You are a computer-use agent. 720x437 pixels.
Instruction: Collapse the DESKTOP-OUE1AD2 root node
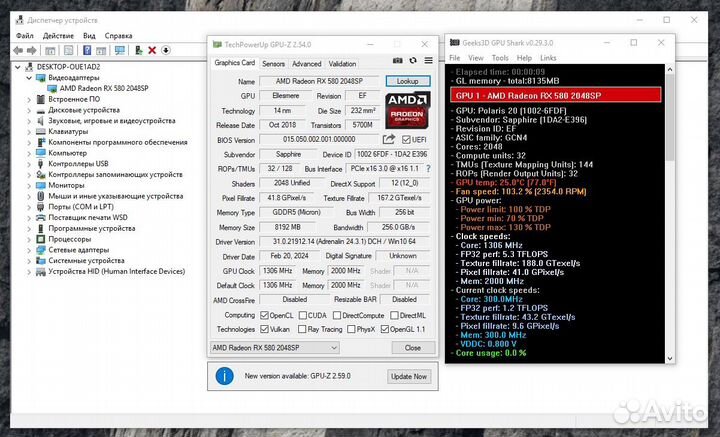tap(17, 67)
